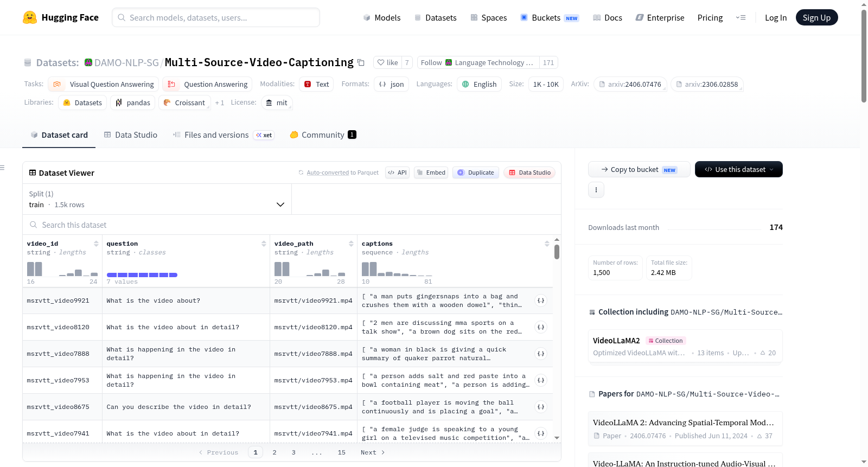Open the Embed button

tap(431, 172)
